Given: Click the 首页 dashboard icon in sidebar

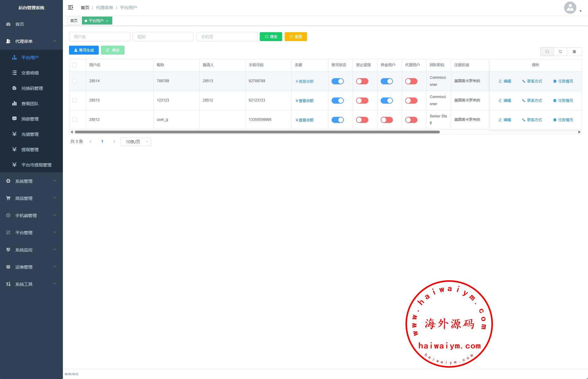Looking at the screenshot, I should click(8, 24).
